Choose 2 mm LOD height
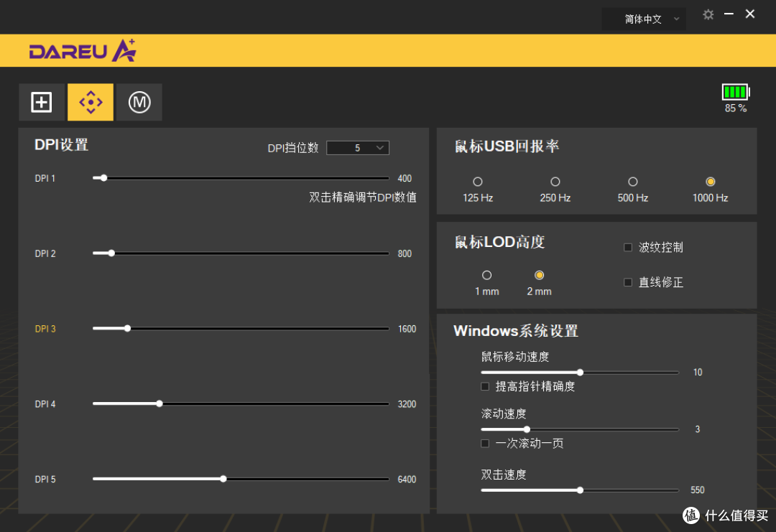 pos(540,276)
